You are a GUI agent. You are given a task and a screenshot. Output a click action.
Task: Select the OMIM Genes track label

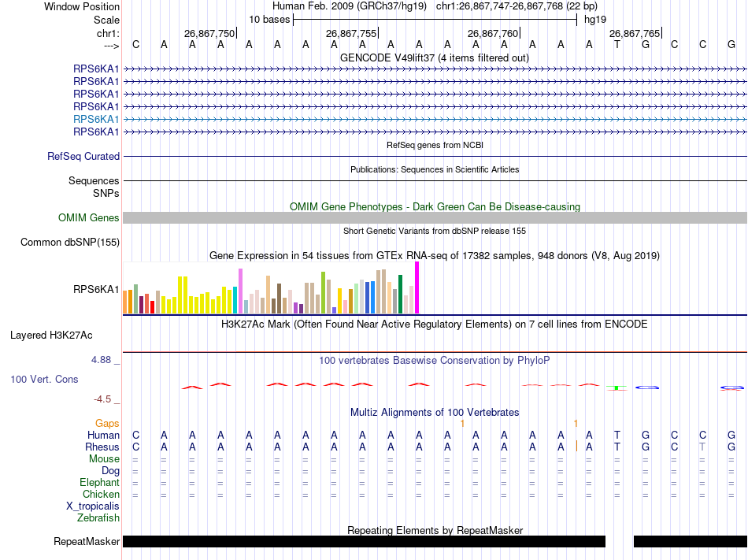coord(89,217)
